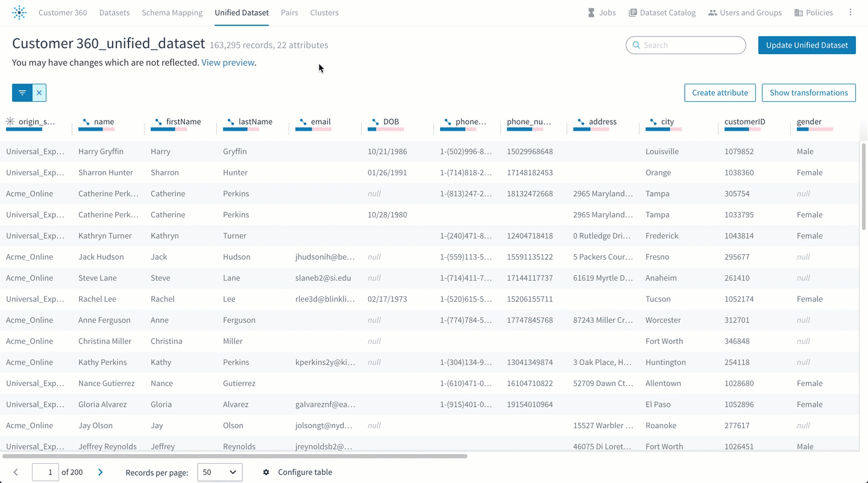868x483 pixels.
Task: Switch to the Clusters tab
Action: (x=324, y=13)
